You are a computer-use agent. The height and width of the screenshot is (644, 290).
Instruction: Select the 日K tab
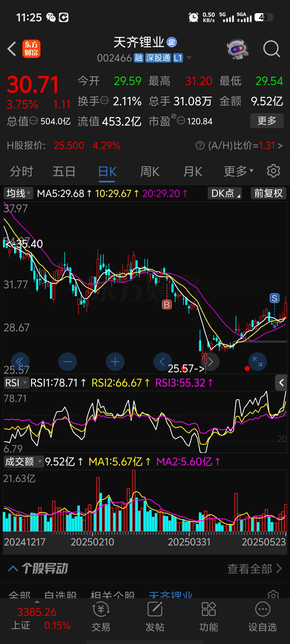(x=107, y=172)
